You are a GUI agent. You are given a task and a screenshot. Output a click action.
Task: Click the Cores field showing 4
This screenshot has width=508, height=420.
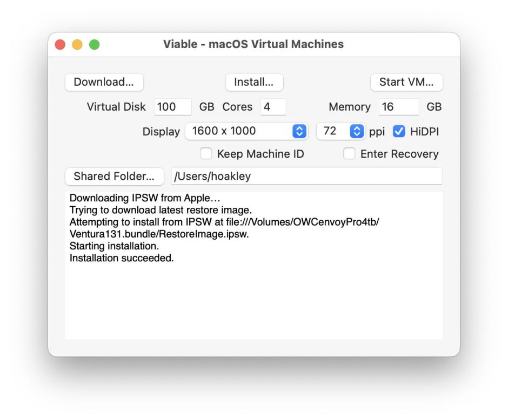273,107
